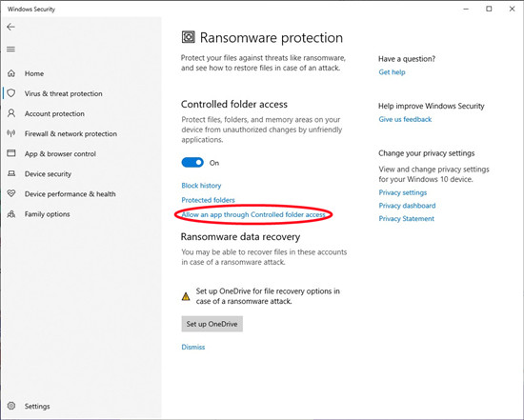Open the Block history link
524x420 pixels.
coord(201,186)
